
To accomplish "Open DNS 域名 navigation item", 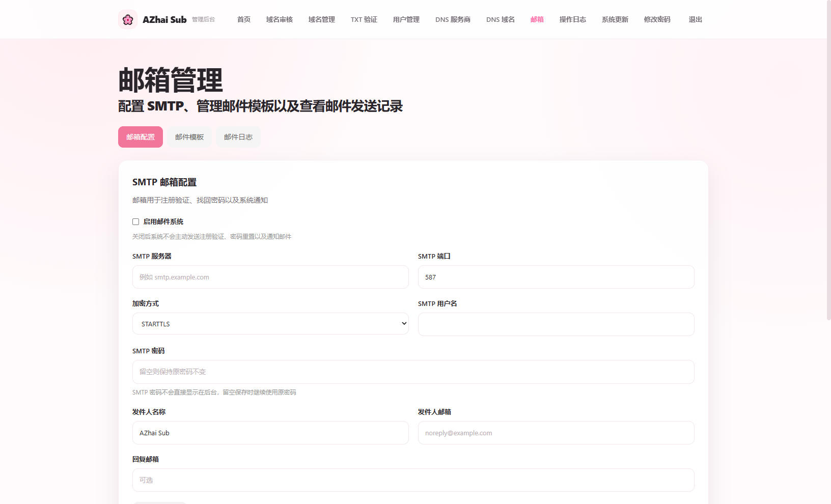I will [x=501, y=19].
